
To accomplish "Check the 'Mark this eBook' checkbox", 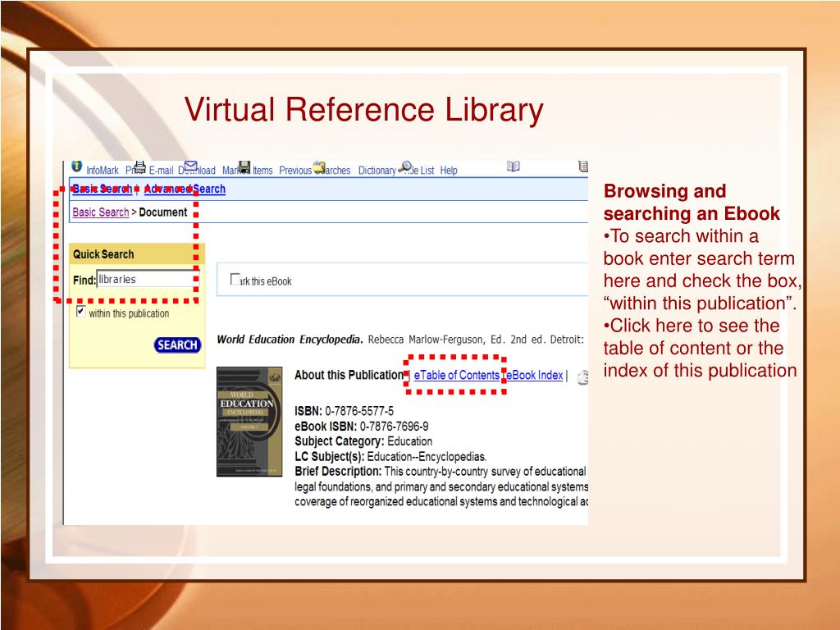I will tap(235, 279).
